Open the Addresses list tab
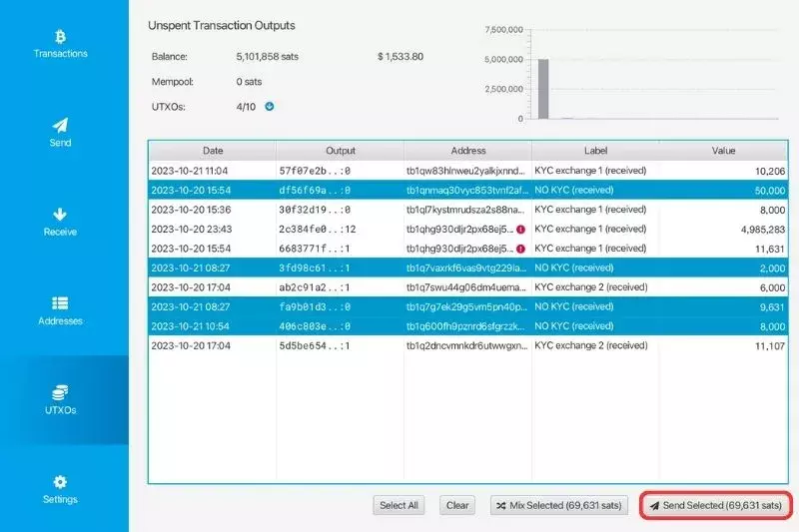799x532 pixels. click(x=60, y=311)
